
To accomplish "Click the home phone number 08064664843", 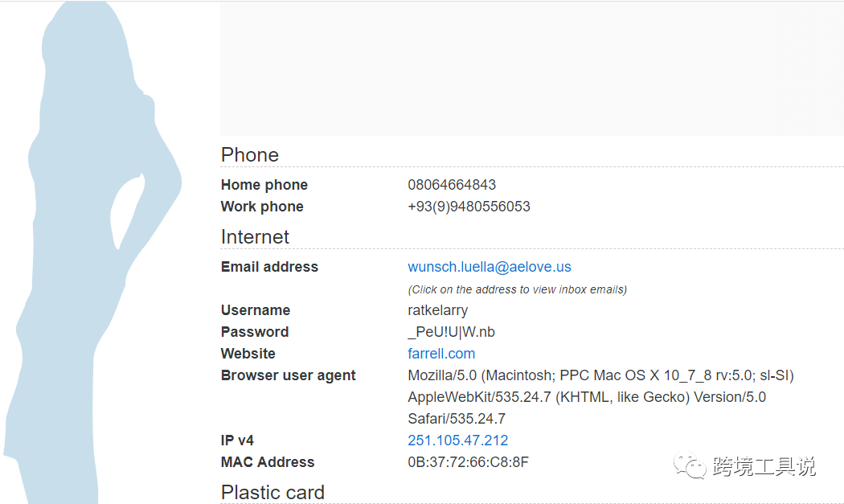I will click(x=452, y=185).
